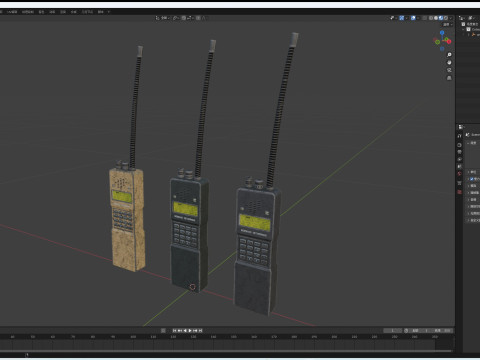Viewport: 480px width, 360px height.
Task: Jump to the first frame
Action: pos(174,330)
